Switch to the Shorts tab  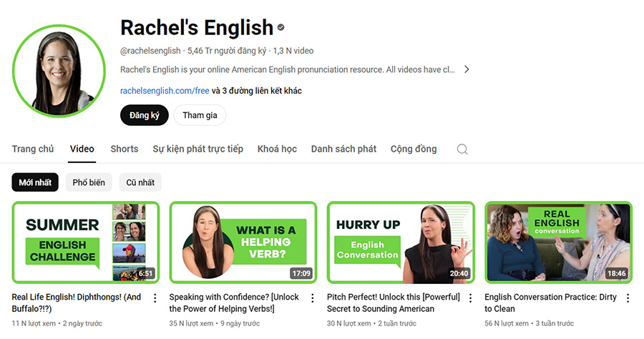(x=125, y=149)
